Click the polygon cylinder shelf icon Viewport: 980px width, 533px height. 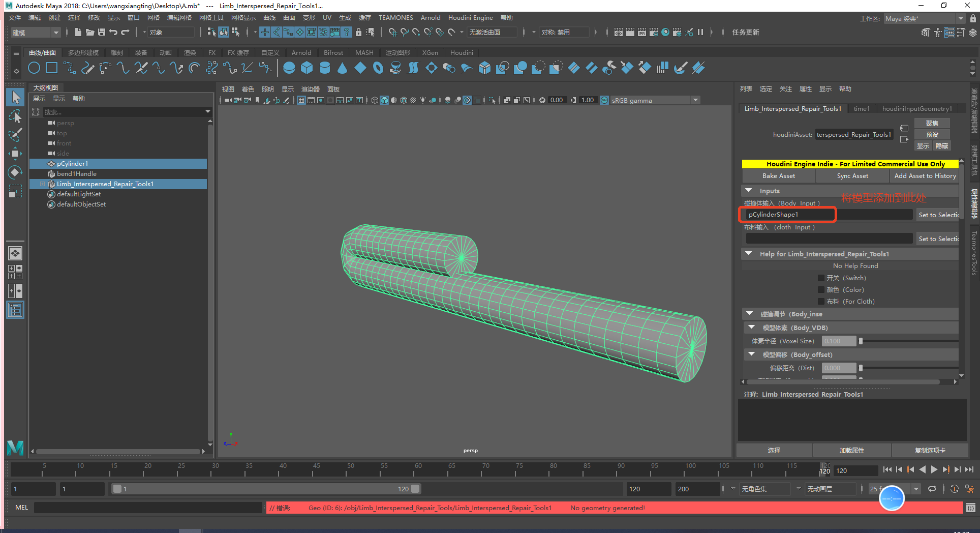(x=324, y=68)
